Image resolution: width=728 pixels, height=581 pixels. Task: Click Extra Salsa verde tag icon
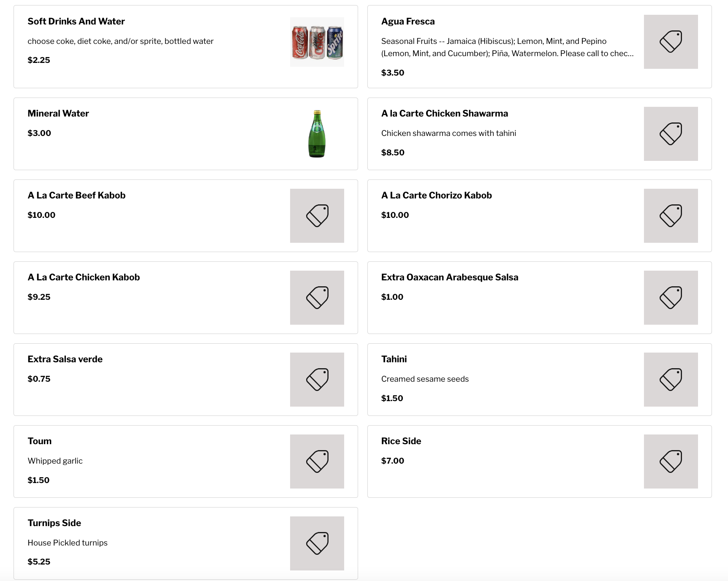(317, 380)
